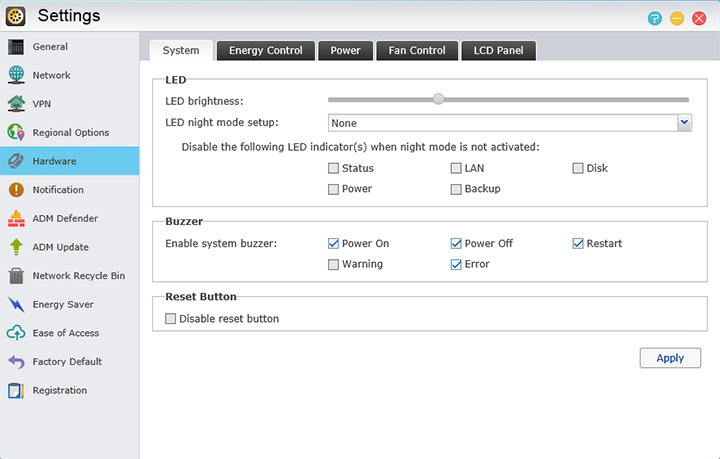Click the Regional Options icon
The image size is (720, 459).
(16, 133)
